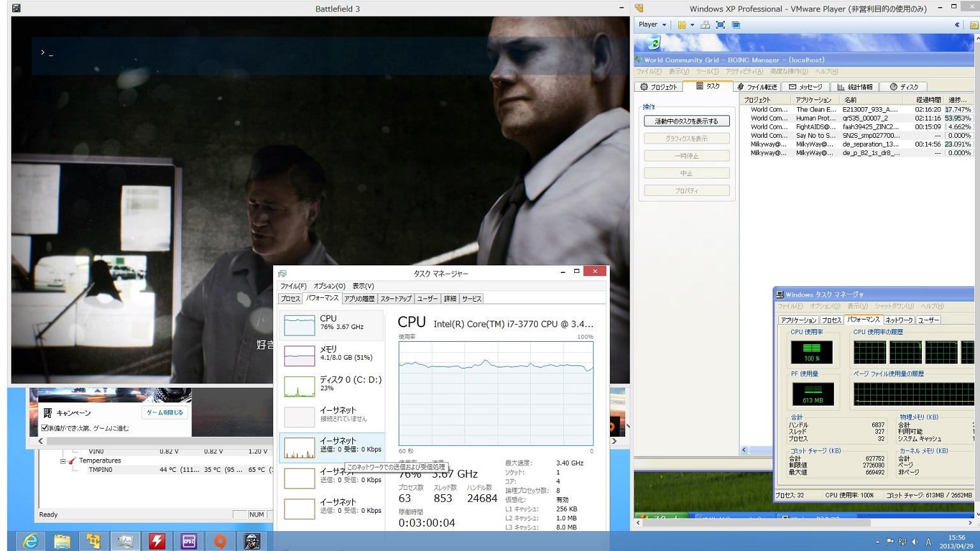
Task: Switch to the 詳細 tab
Action: [x=450, y=298]
